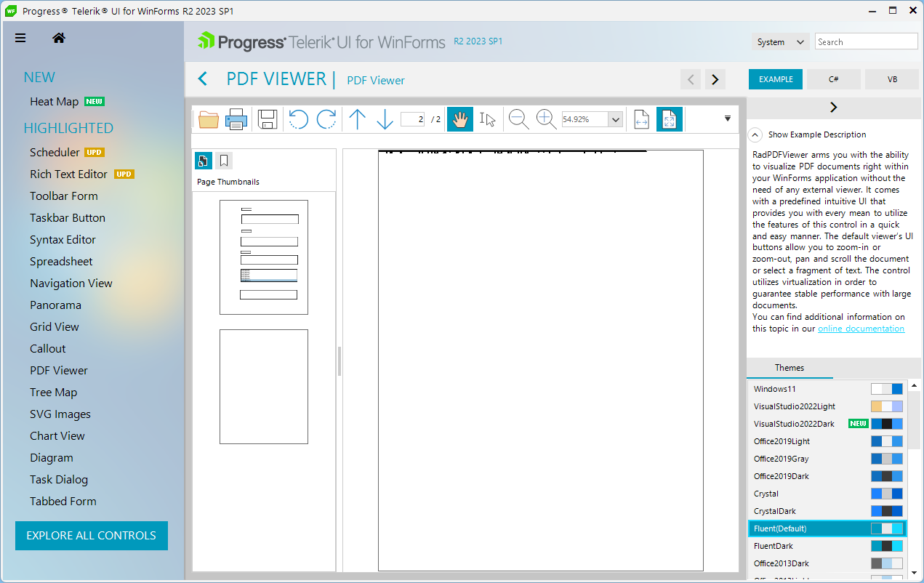Click the VisualStudio2022Light theme color swatch

[887, 406]
